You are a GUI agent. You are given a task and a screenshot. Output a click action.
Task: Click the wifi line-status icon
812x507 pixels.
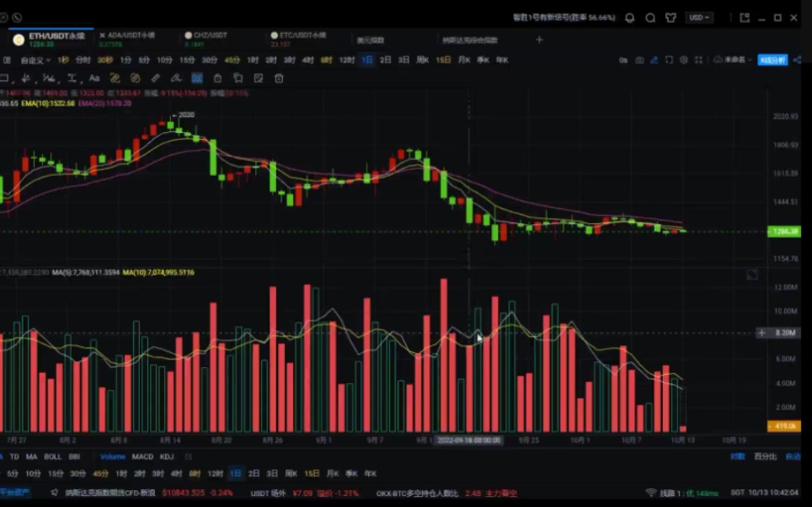pos(650,493)
